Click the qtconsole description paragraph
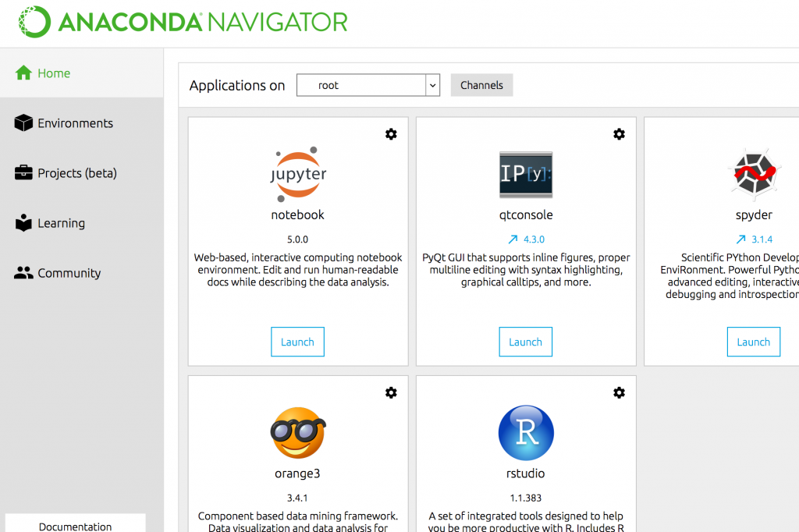Viewport: 799px width, 532px height. pos(526,270)
